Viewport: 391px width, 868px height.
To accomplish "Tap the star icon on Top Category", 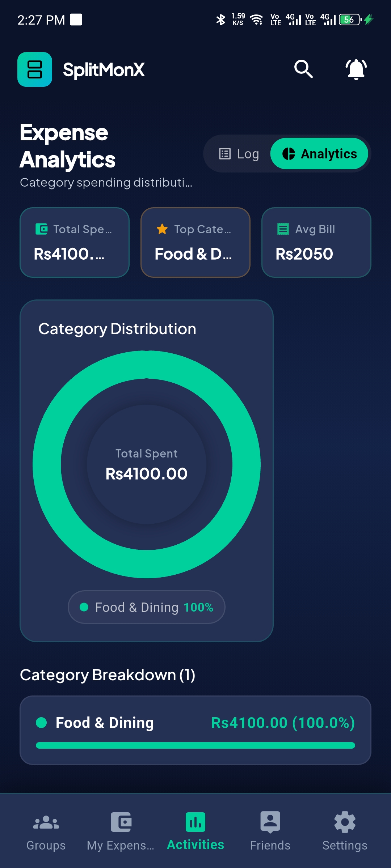I will tap(162, 229).
